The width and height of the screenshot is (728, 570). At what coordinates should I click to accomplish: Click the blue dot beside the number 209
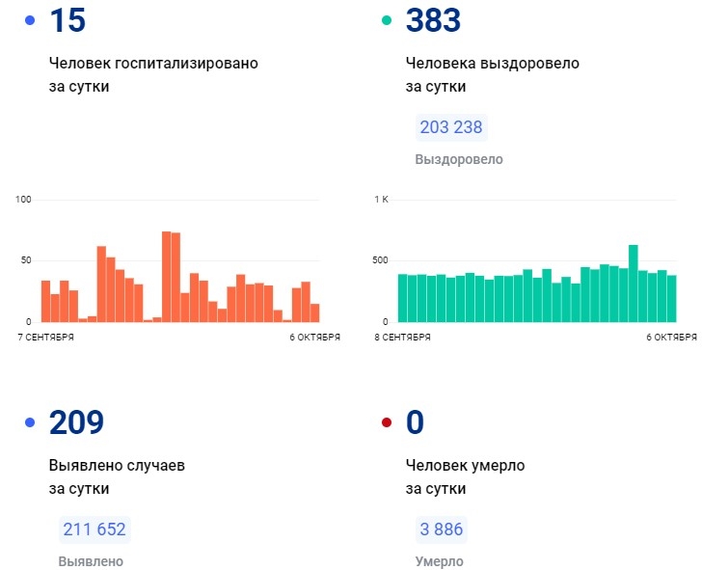point(30,422)
